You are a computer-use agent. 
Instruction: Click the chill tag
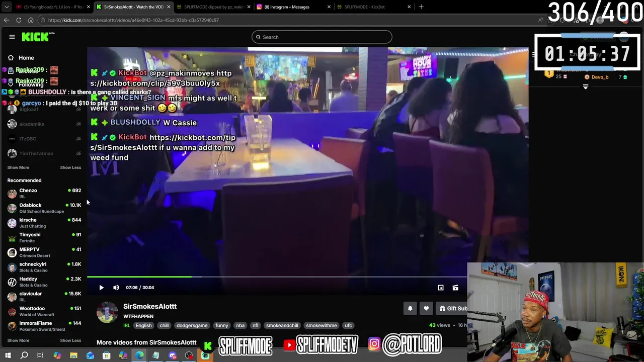coord(164,325)
